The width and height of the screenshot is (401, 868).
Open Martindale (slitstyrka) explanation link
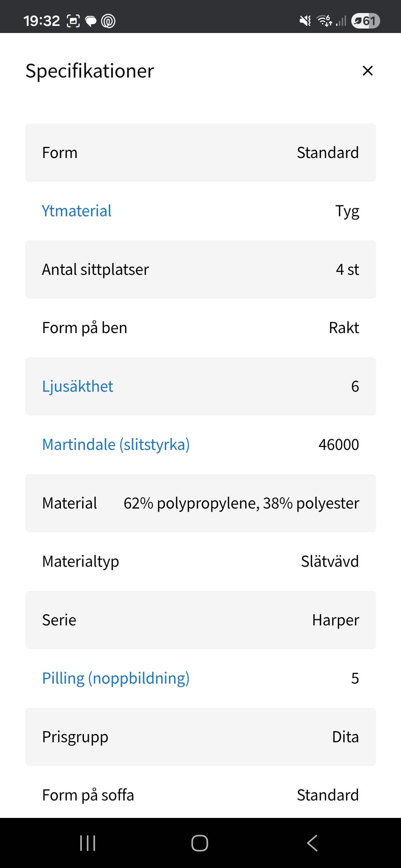pyautogui.click(x=116, y=445)
